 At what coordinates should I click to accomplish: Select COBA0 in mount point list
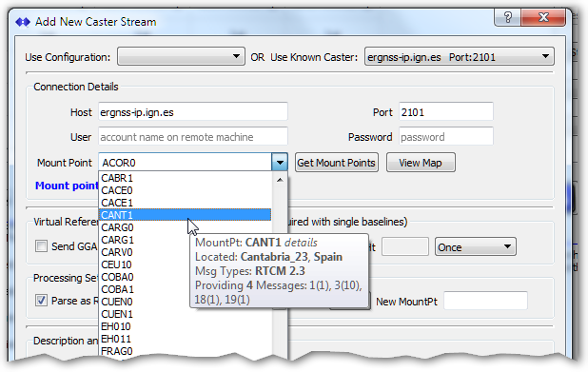pyautogui.click(x=145, y=277)
